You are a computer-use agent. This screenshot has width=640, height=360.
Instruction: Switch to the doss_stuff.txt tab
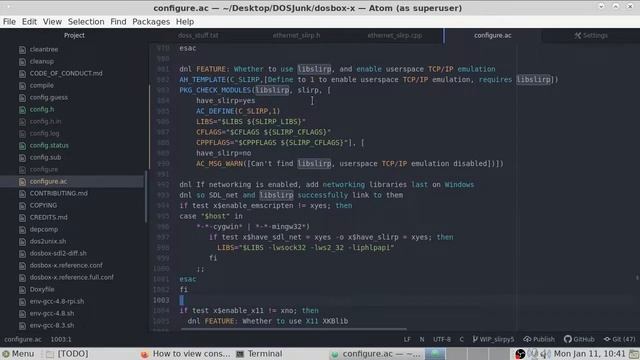pyautogui.click(x=198, y=36)
